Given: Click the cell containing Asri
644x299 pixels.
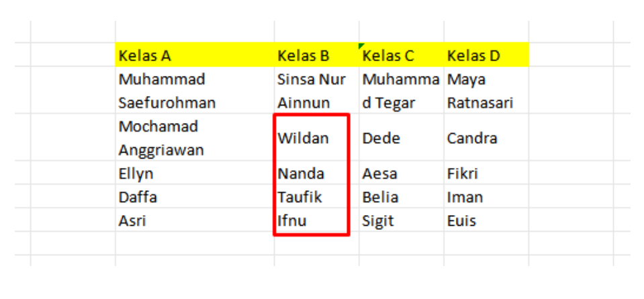Looking at the screenshot, I should (194, 220).
